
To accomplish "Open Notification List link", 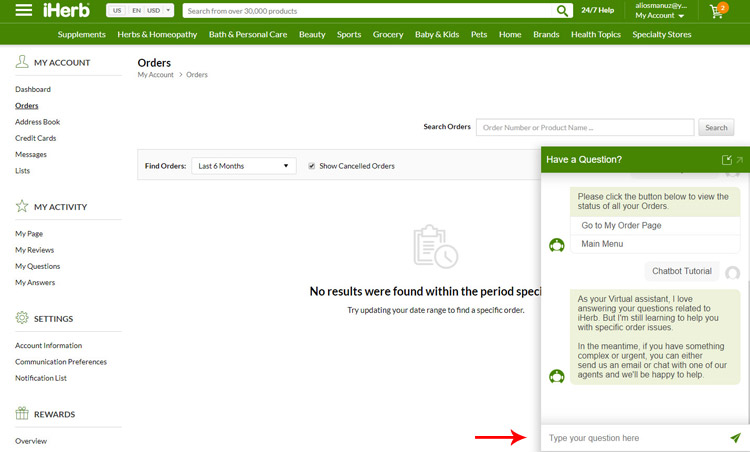I will click(x=41, y=377).
